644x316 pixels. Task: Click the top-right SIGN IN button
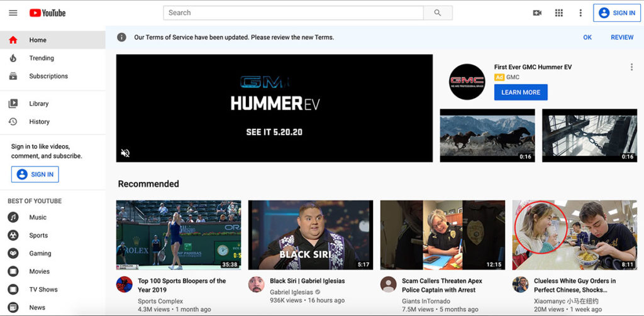tap(617, 13)
